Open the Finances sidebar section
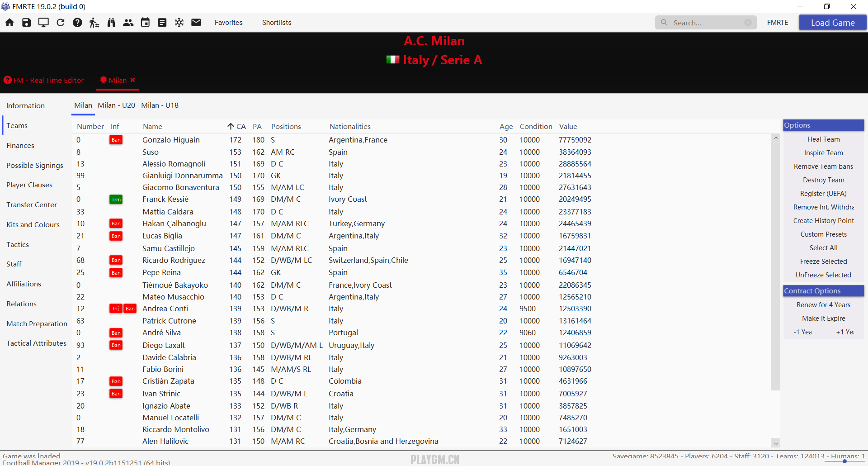Image resolution: width=868 pixels, height=466 pixels. tap(20, 145)
